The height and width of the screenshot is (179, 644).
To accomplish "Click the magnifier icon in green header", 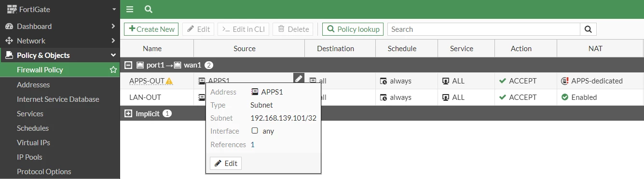I will (149, 9).
